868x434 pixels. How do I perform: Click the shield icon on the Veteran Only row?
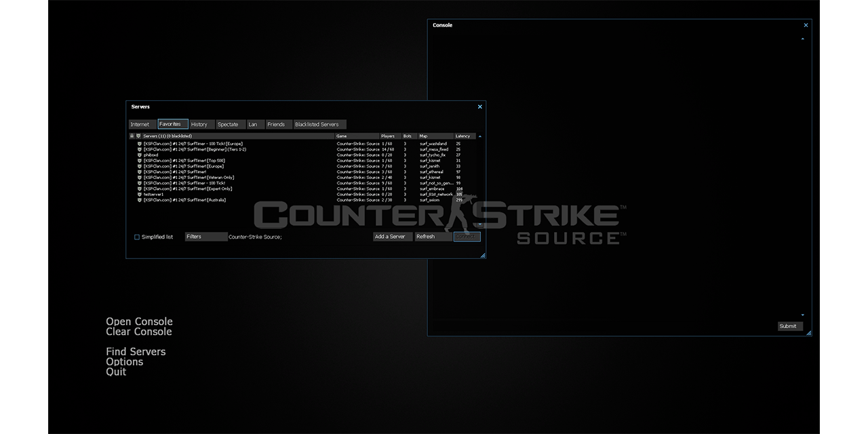pos(139,178)
